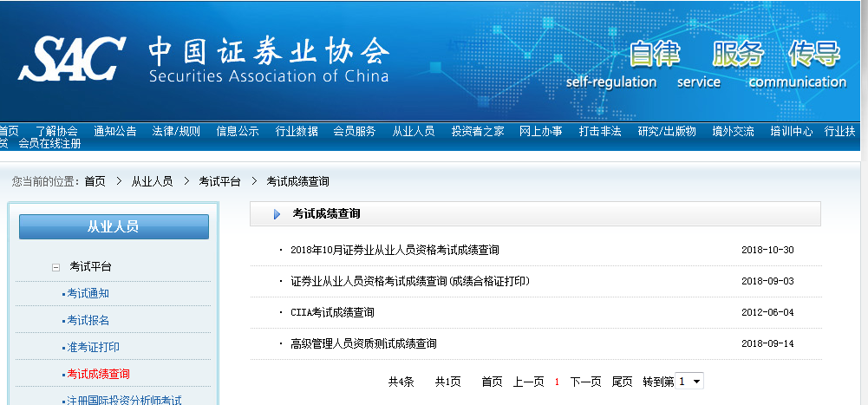Open 法律/规则 menu

pyautogui.click(x=176, y=131)
